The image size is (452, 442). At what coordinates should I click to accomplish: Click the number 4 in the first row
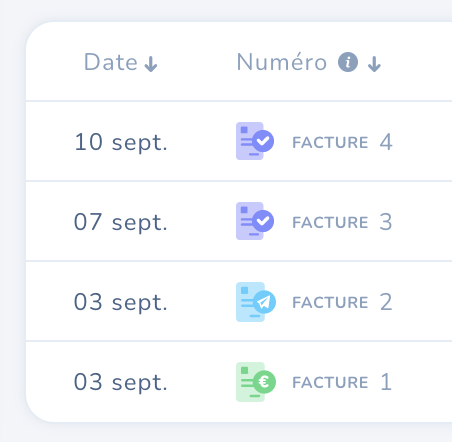click(x=386, y=142)
